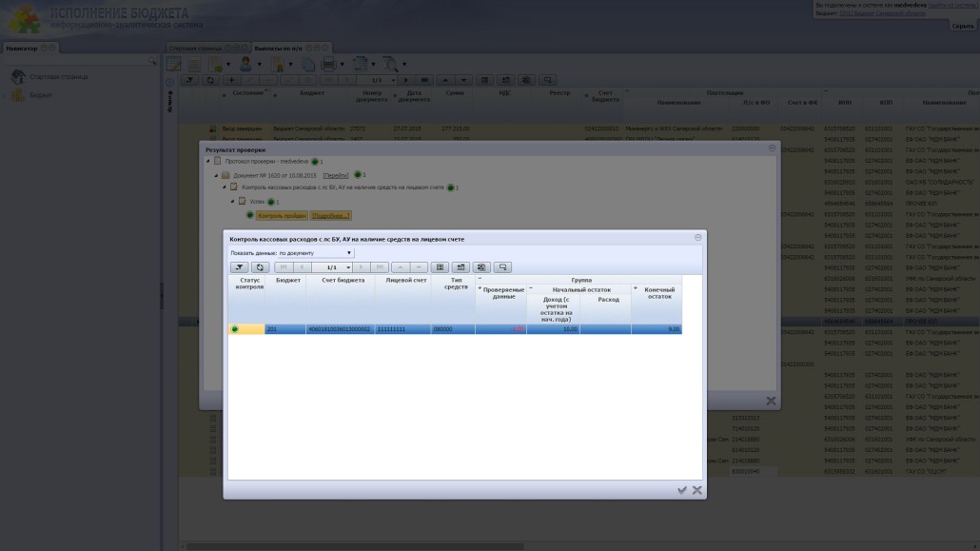Image resolution: width=980 pixels, height=551 pixels.
Task: Expand the 'Проверяемые данные' column
Action: [480, 289]
